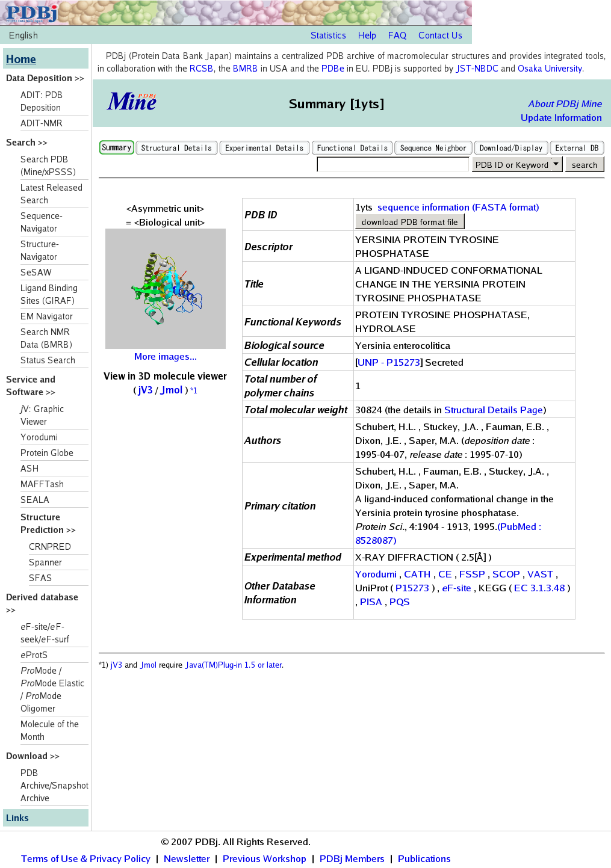Click the PDBj Mine logo
This screenshot has height=868, width=611.
tap(132, 102)
